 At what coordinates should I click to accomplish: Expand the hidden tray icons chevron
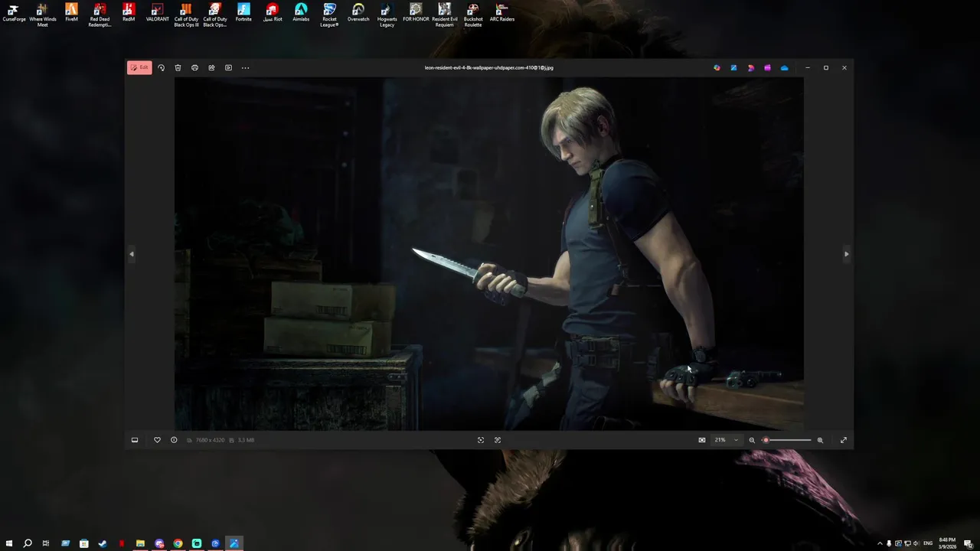point(880,543)
